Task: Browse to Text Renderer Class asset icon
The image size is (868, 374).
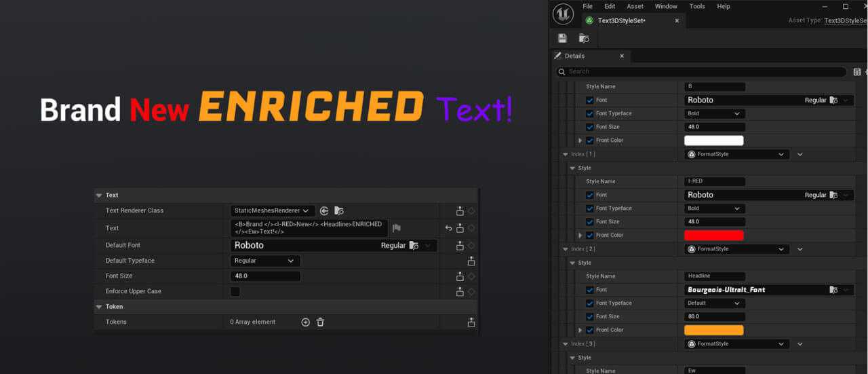Action: point(339,211)
